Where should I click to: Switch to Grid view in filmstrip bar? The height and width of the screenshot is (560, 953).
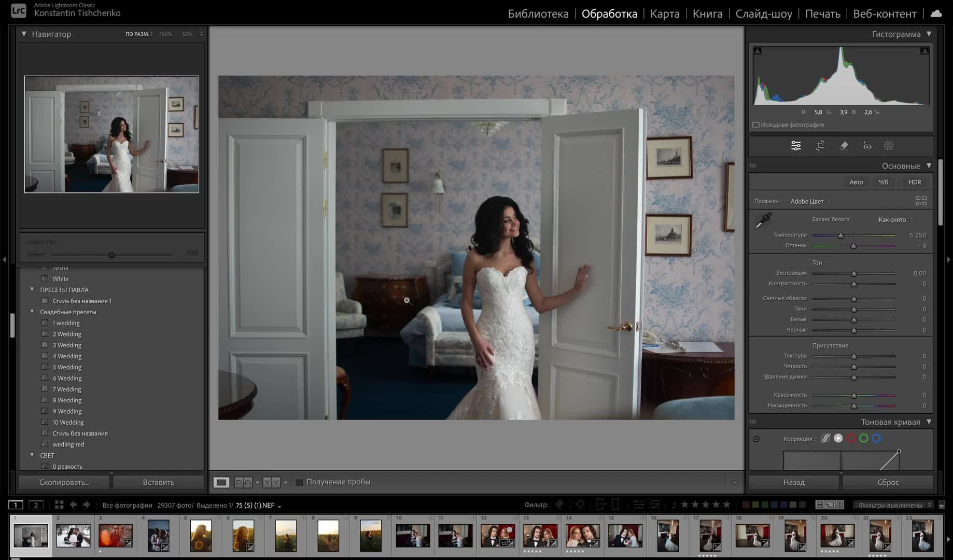tap(59, 505)
